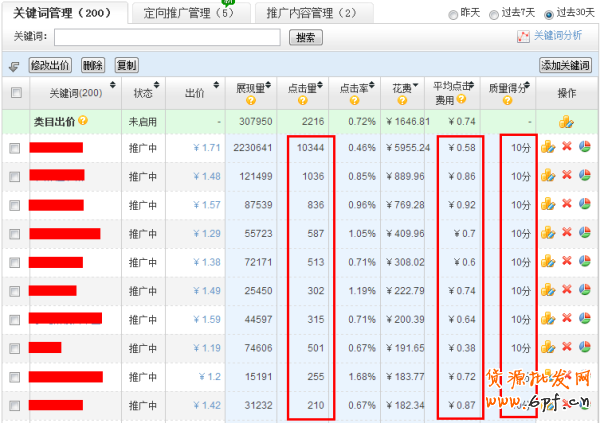
Task: Click the edit bid icon in the 类目出价 row
Action: coord(566,122)
